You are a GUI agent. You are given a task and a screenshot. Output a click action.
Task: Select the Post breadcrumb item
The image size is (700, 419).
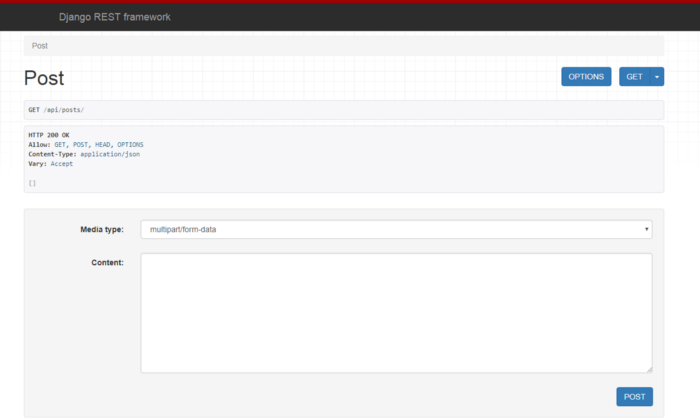(40, 46)
